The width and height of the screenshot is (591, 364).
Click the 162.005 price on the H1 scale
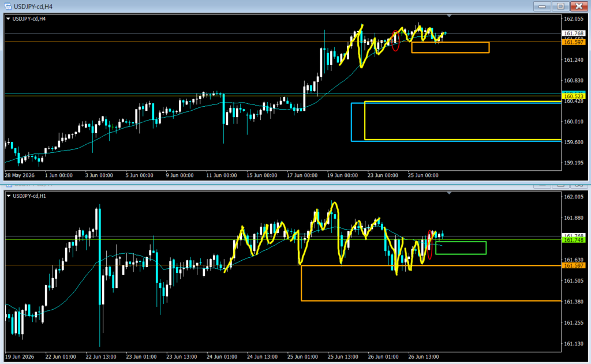point(574,197)
